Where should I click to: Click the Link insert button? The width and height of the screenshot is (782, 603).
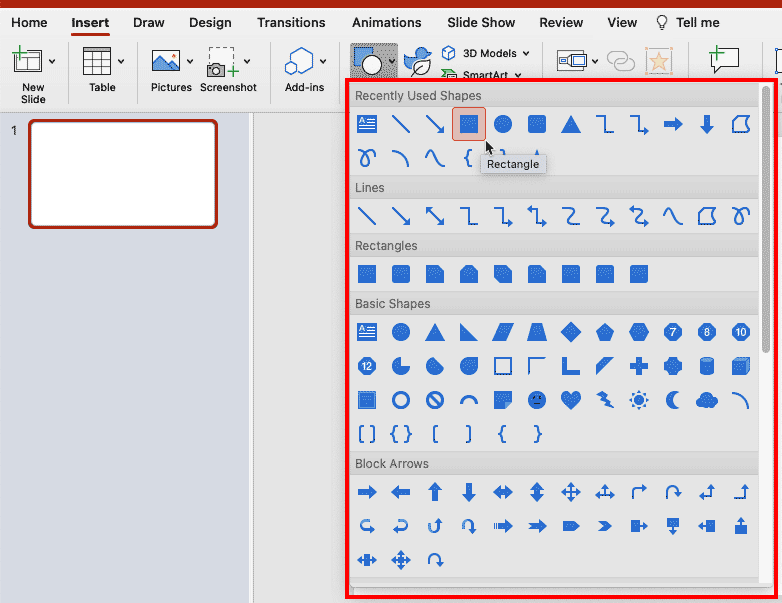click(x=621, y=61)
